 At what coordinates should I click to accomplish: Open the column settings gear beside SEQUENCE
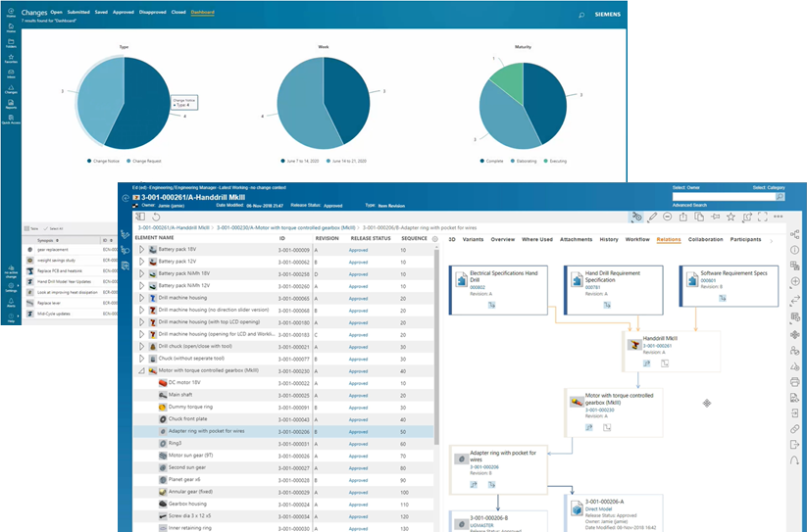[435, 239]
